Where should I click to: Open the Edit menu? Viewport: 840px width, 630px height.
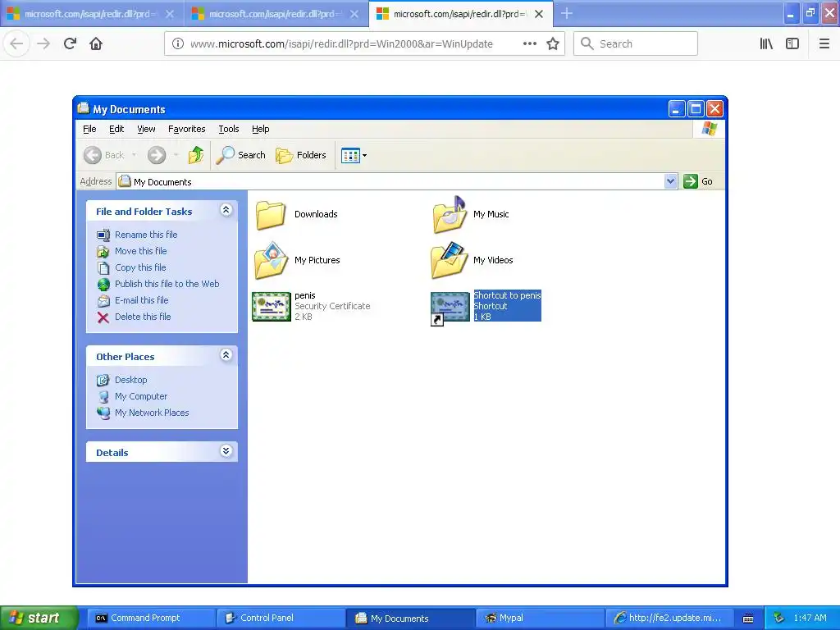116,129
